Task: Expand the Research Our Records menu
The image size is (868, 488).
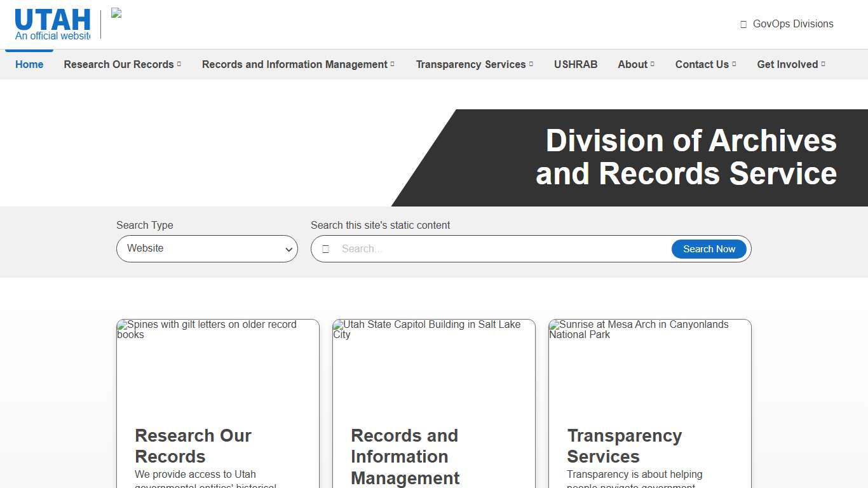Action: 122,64
